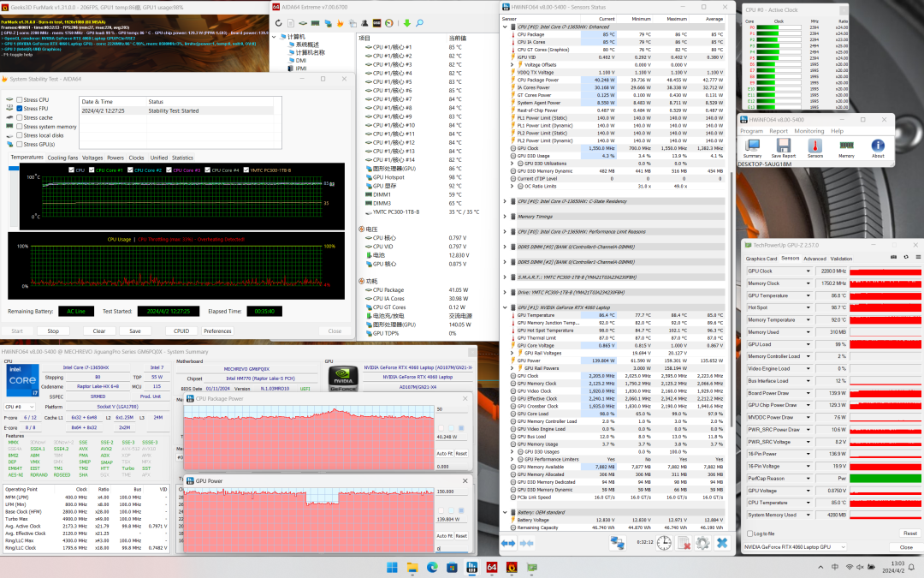924x578 pixels.
Task: Open Hot Spot sensor dropdown in GPU-Z
Action: pos(808,308)
